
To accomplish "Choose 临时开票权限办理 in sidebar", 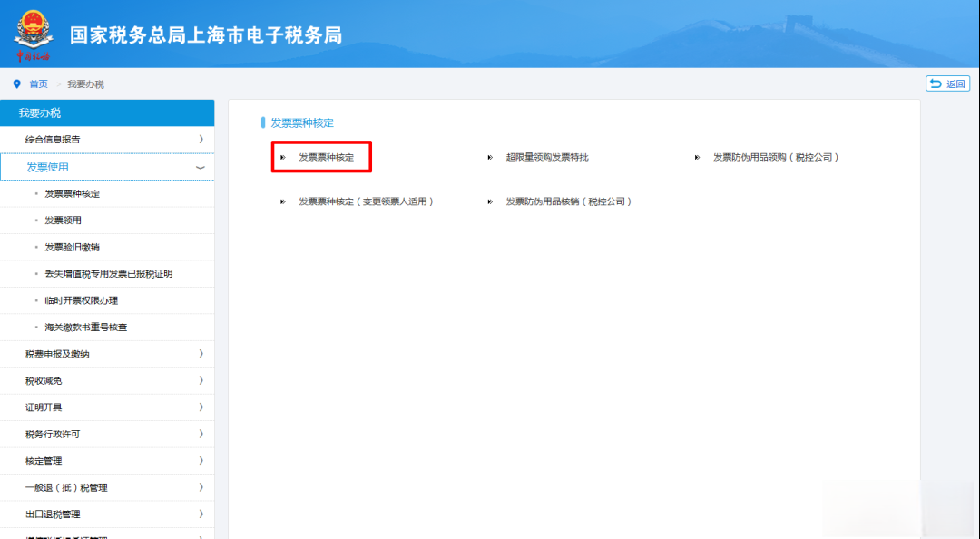I will pyautogui.click(x=81, y=300).
